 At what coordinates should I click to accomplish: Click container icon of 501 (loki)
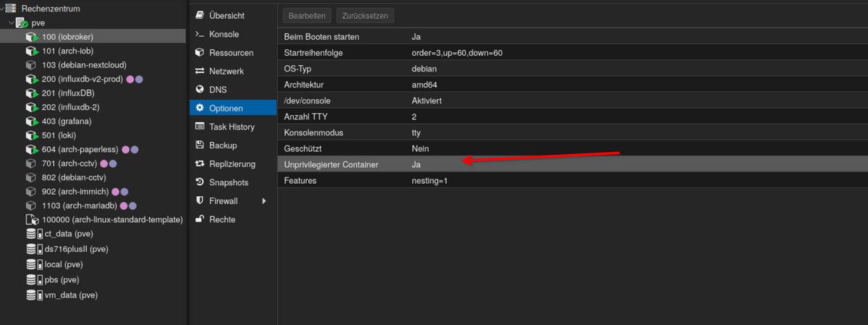point(32,135)
